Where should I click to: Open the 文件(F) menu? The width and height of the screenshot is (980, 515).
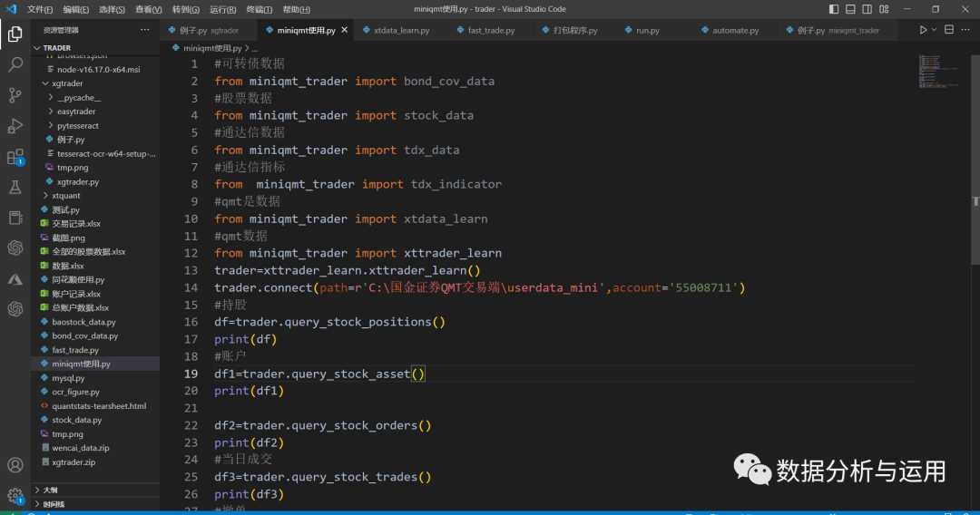39,9
